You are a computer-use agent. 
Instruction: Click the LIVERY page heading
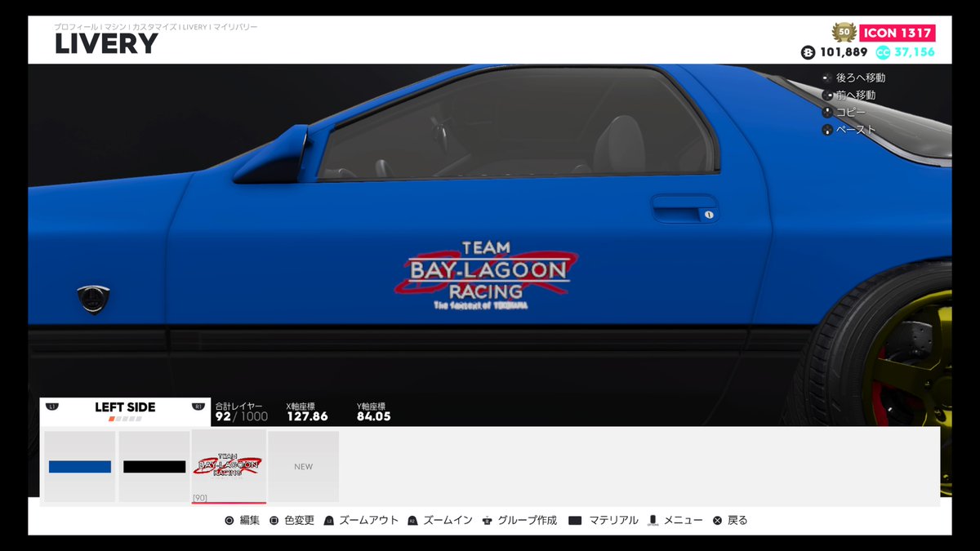(106, 44)
